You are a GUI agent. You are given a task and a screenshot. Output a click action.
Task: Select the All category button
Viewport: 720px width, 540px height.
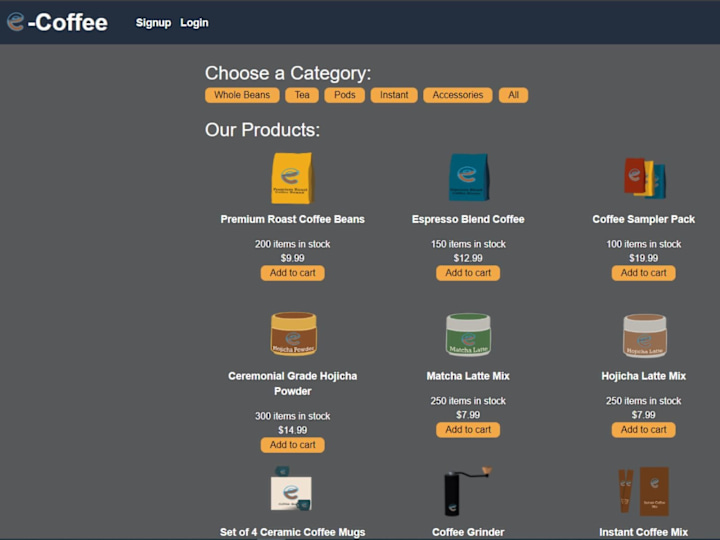click(513, 95)
